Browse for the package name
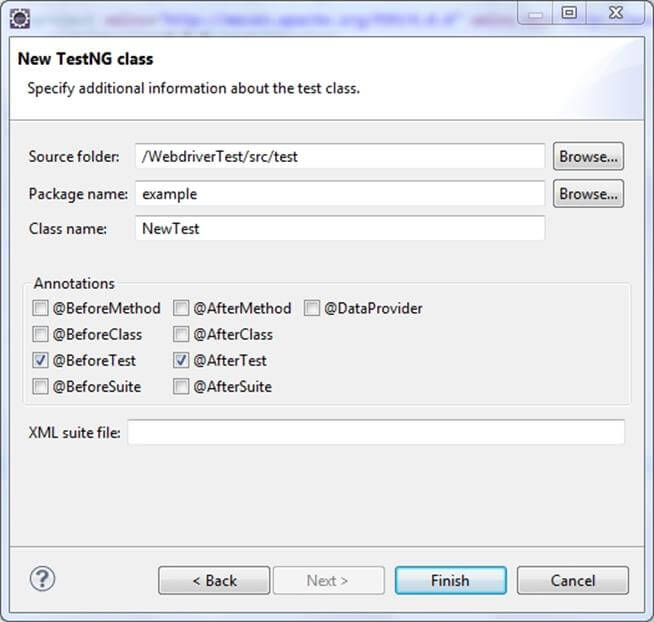This screenshot has width=654, height=622. click(589, 194)
